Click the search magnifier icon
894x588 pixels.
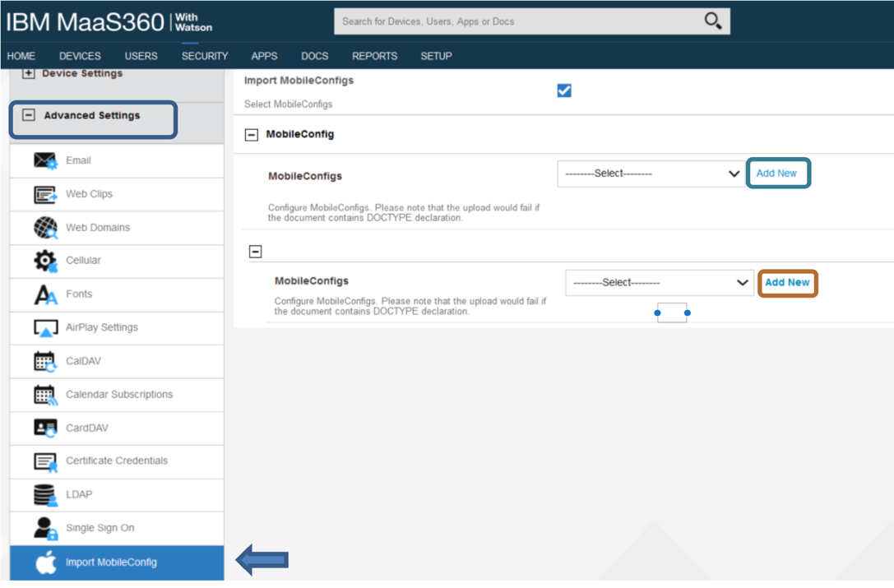712,21
